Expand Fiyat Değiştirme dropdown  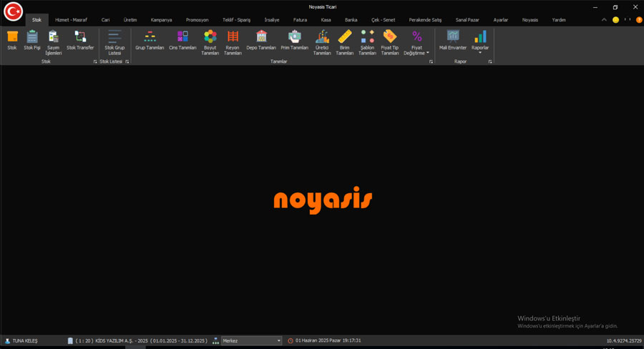click(428, 53)
